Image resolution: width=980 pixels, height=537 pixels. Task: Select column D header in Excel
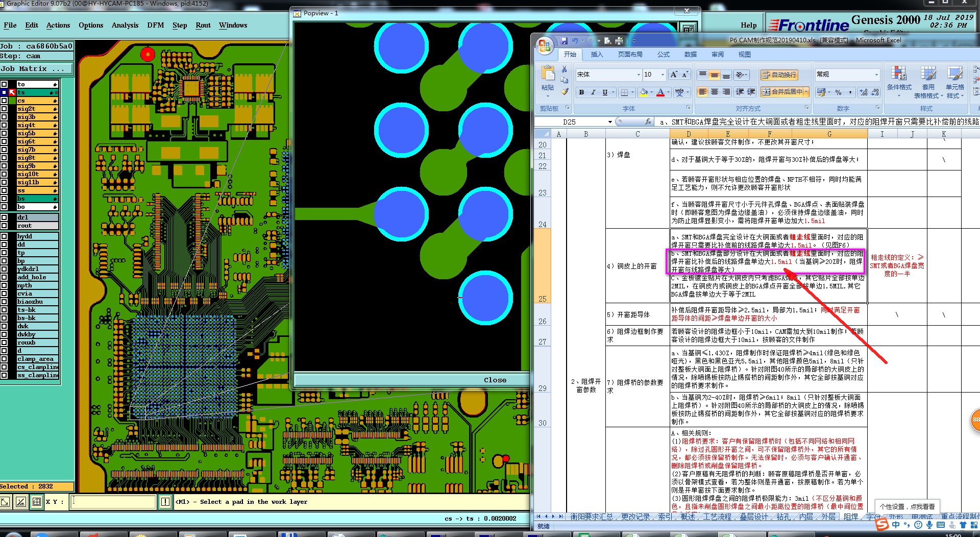pos(689,134)
